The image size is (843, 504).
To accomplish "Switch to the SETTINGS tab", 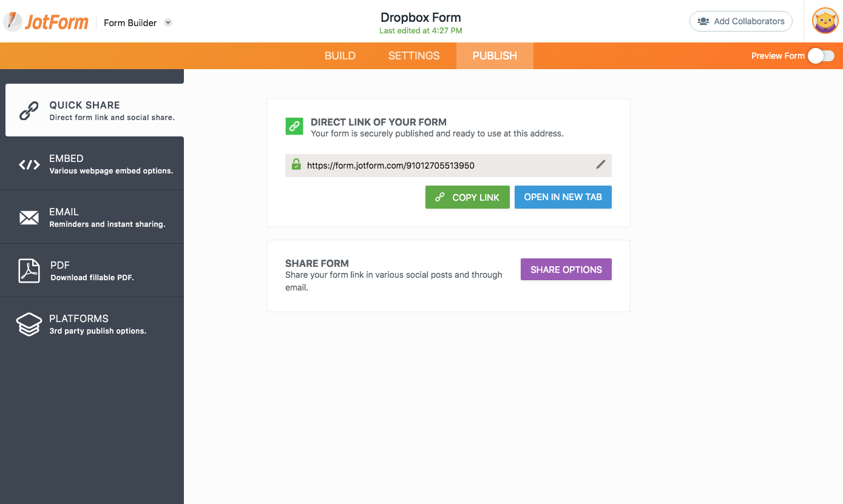I will point(414,56).
